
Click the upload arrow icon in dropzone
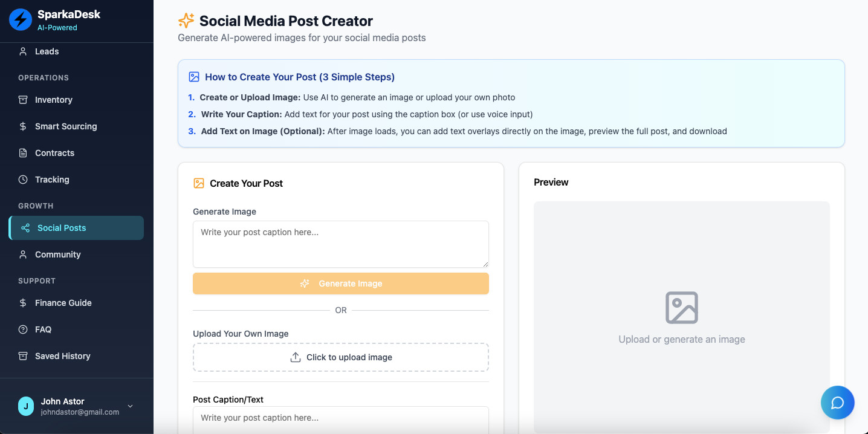click(x=296, y=357)
